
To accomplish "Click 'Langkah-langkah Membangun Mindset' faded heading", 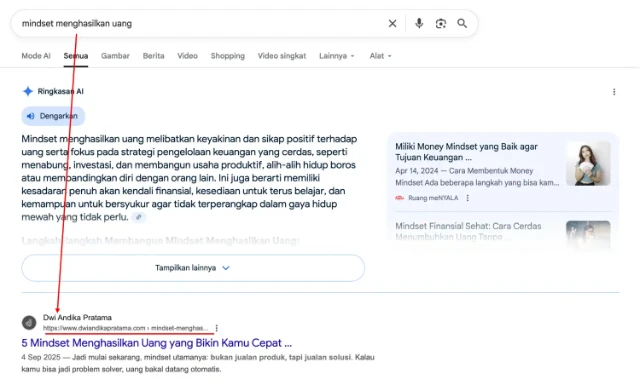I will [x=160, y=240].
